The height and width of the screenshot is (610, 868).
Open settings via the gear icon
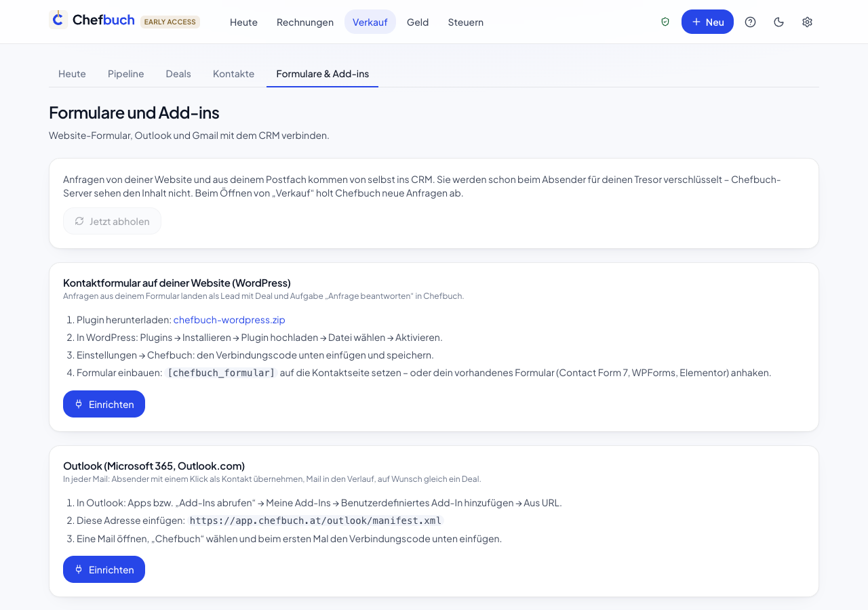807,22
